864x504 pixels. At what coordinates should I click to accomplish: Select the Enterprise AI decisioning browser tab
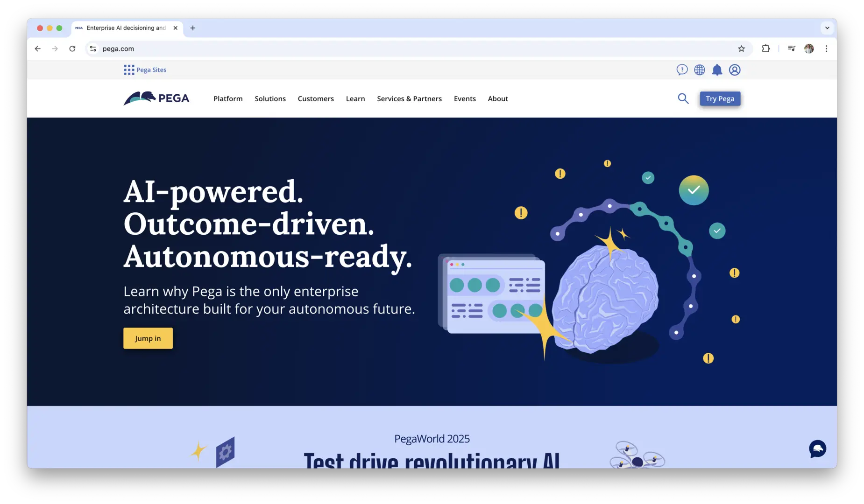tap(126, 28)
